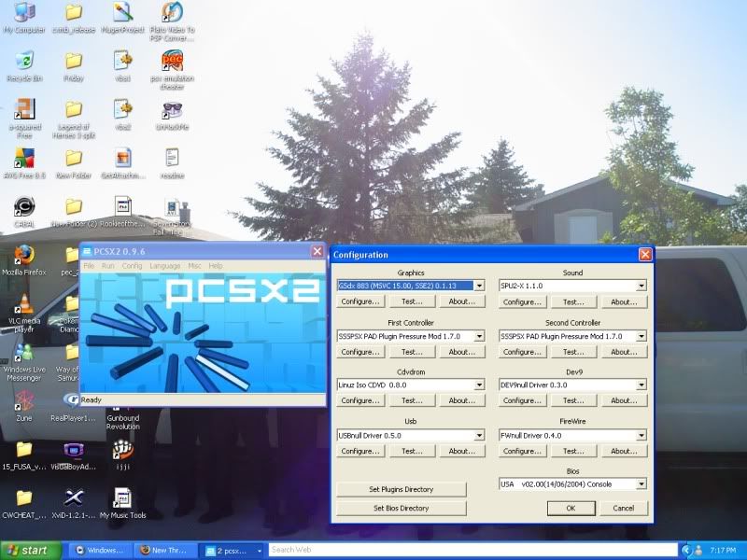The height and width of the screenshot is (560, 747).
Task: Switch to the Firefox New Thr... taskbar item
Action: [165, 551]
